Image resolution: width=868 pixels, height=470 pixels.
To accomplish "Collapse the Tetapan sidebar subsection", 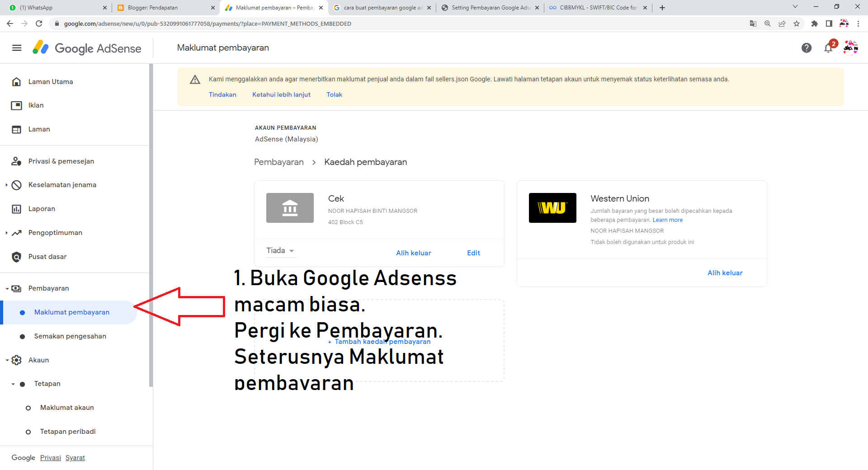I will [13, 384].
